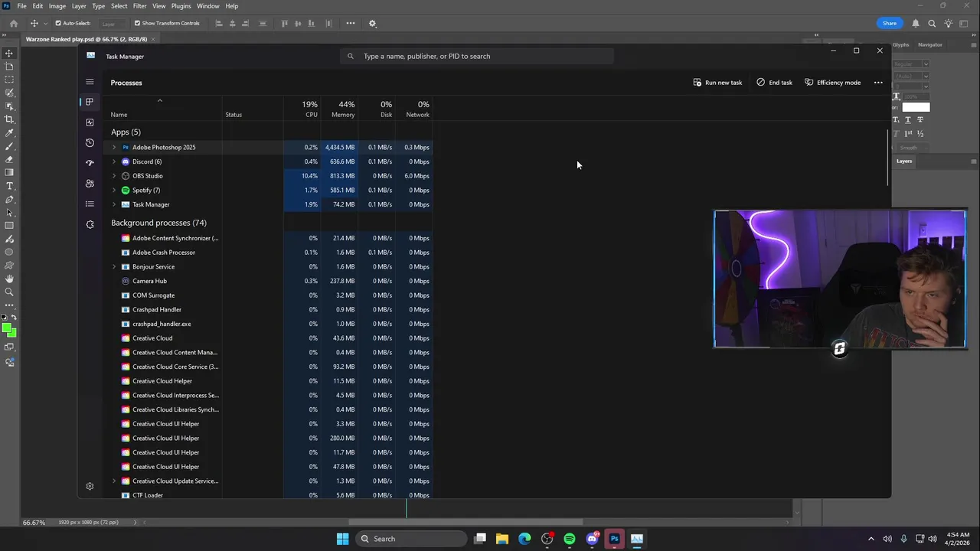Expand Spotify (7) process group

pos(114,190)
